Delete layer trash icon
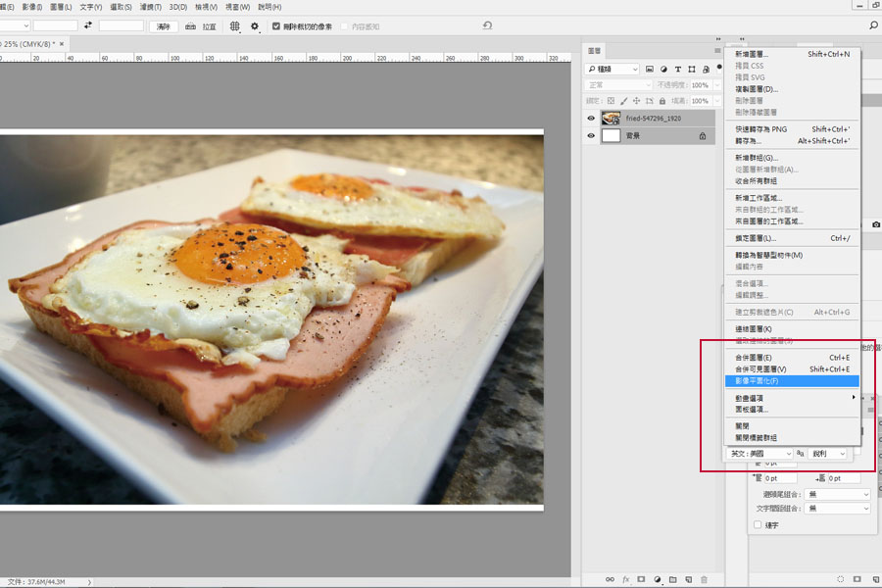The width and height of the screenshot is (882, 588). pos(704,579)
